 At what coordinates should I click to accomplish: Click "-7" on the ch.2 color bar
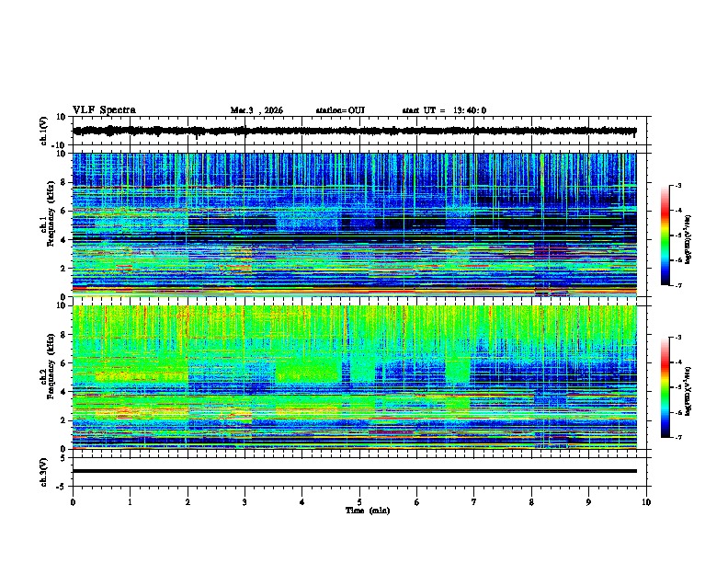[x=677, y=437]
